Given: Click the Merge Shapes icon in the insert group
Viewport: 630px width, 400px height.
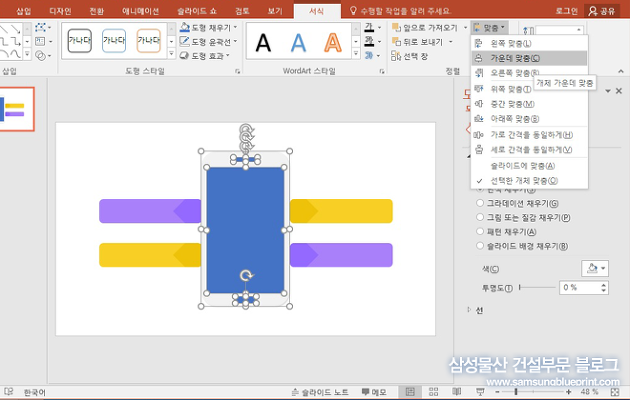Looking at the screenshot, I should point(40,55).
